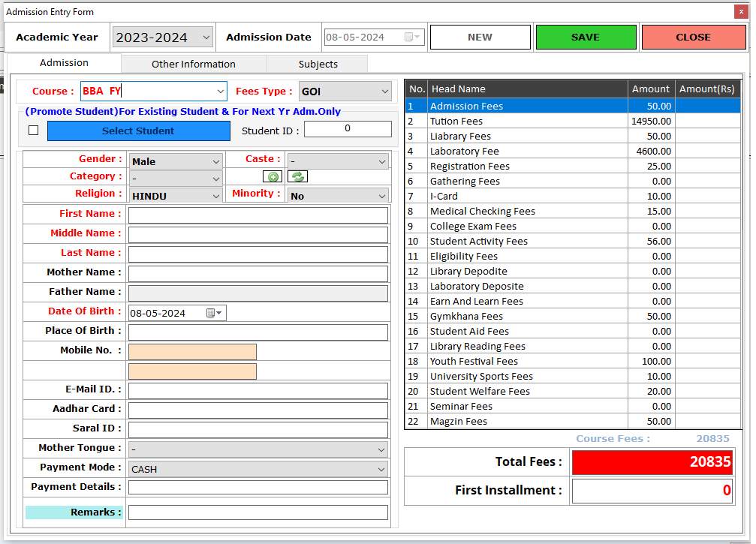Click the red CLOSE button

pos(693,38)
